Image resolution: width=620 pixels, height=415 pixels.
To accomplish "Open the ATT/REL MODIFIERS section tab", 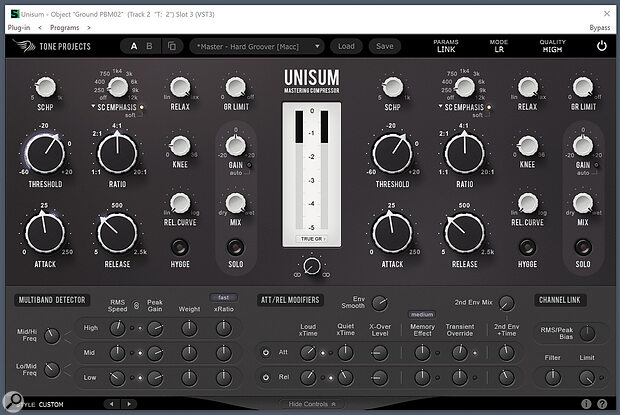I will [290, 300].
